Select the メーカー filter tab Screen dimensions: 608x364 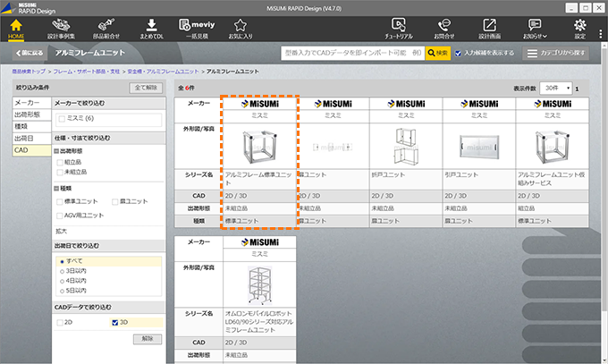[x=27, y=104]
